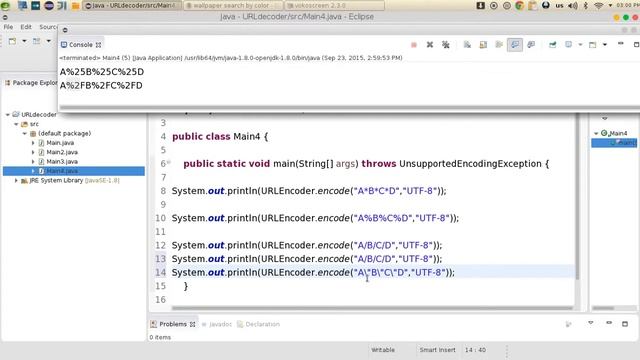This screenshot has height=360, width=640.
Task: Click the '14 : 40' cursor position indicator
Action: (x=475, y=350)
